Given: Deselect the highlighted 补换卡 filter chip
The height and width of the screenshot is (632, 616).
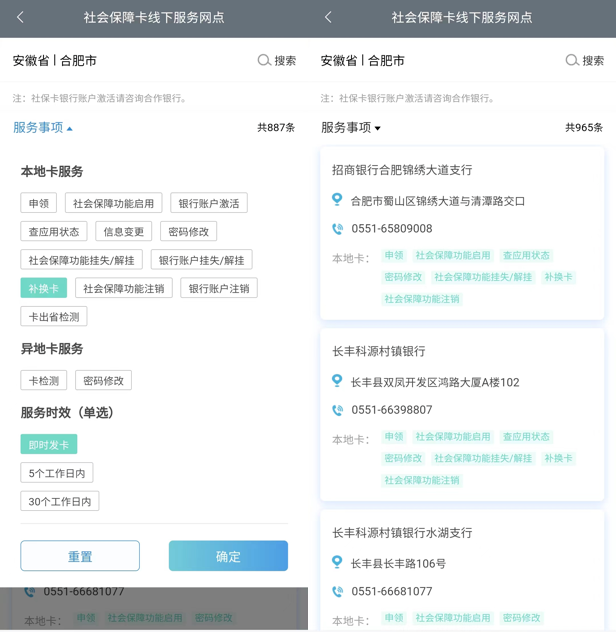Looking at the screenshot, I should (43, 288).
